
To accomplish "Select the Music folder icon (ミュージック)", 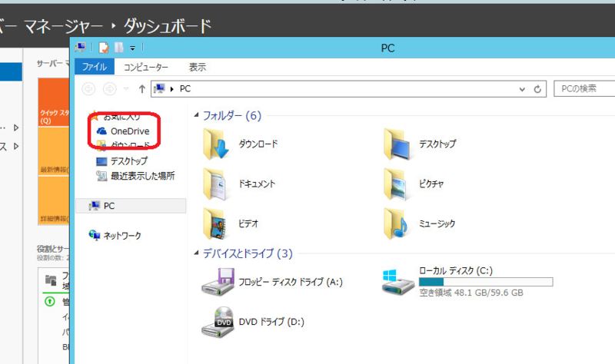I will click(x=396, y=224).
